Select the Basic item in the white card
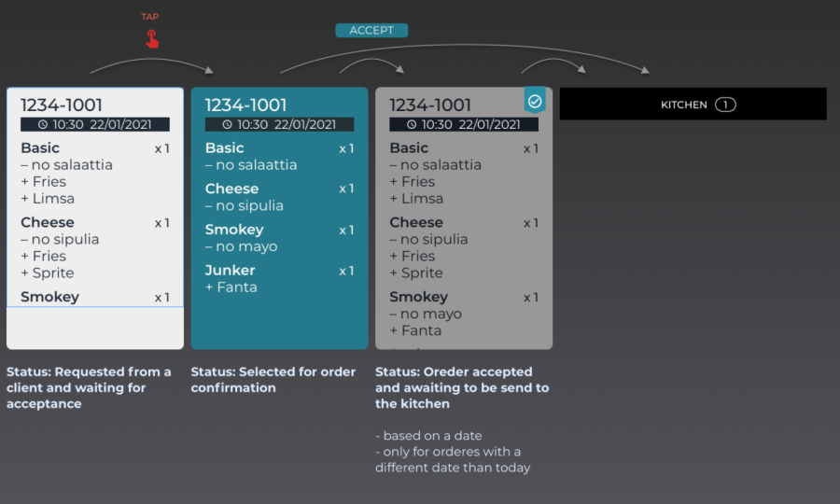 40,148
